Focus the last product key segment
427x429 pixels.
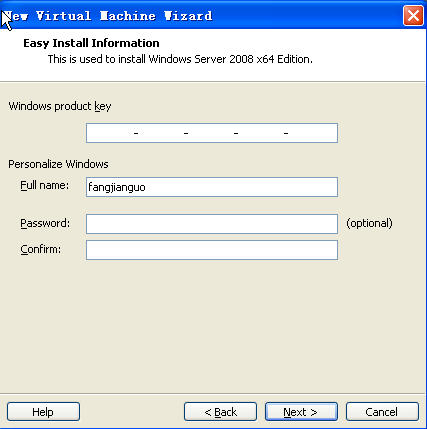click(x=313, y=133)
